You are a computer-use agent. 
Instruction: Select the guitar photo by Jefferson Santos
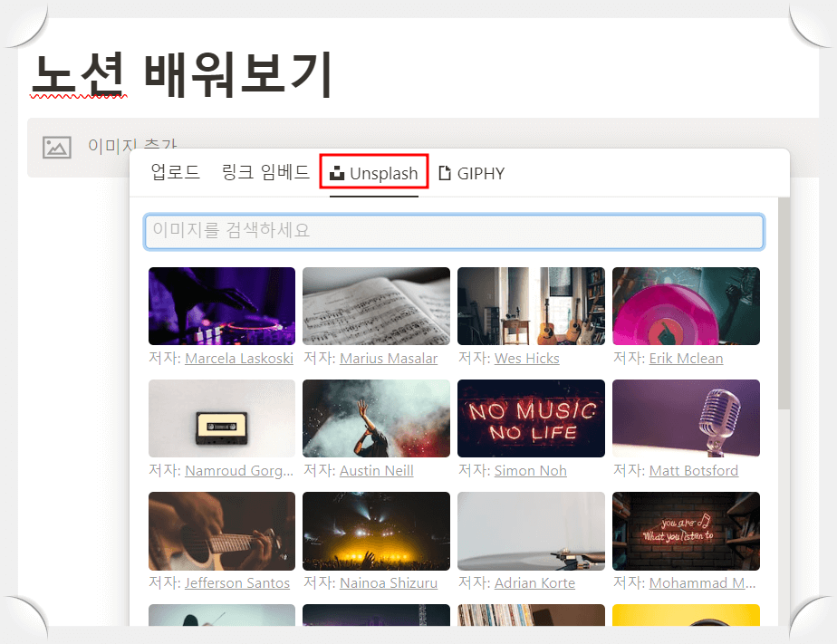(221, 531)
